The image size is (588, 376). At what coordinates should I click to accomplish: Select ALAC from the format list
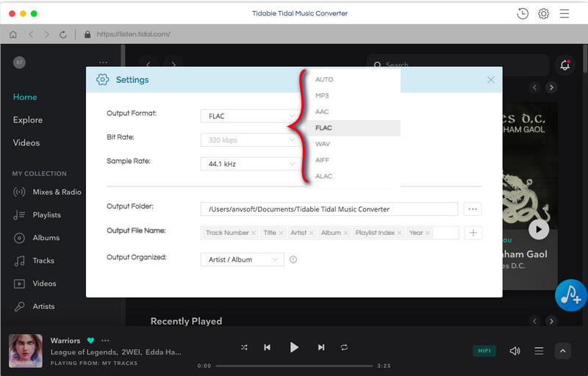pos(354,176)
